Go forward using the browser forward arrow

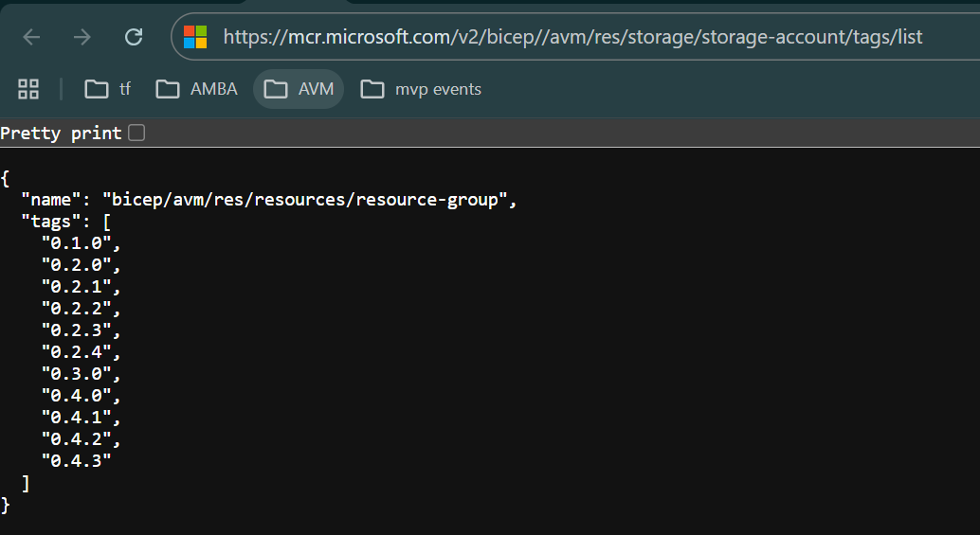coord(82,38)
